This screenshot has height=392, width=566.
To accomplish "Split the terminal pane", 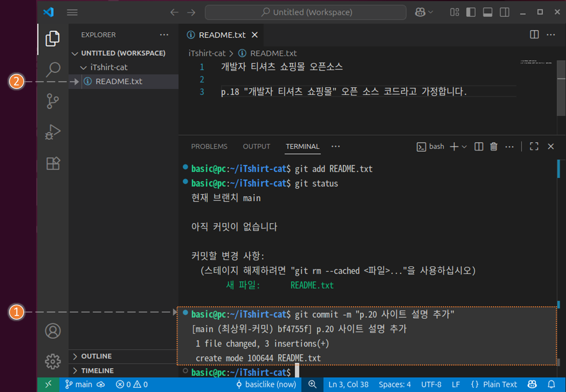I will coord(479,147).
